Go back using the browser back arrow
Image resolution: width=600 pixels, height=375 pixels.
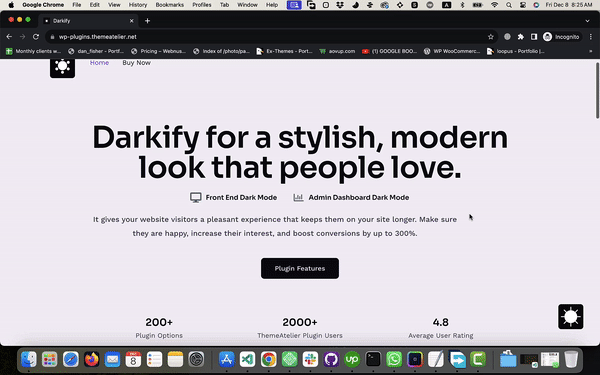9,37
